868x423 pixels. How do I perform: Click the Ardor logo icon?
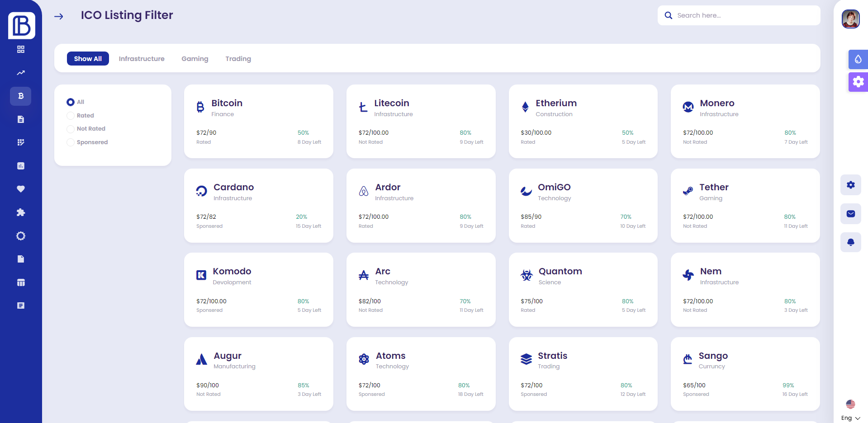click(364, 191)
